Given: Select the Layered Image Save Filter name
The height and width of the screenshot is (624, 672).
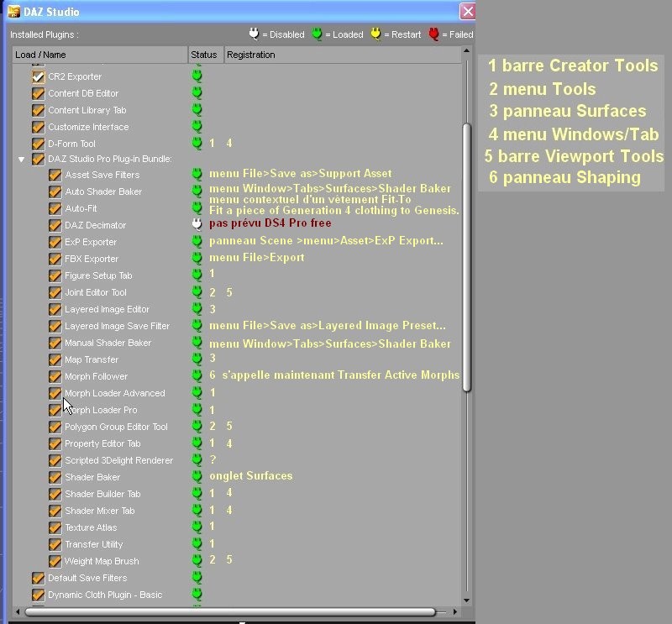Looking at the screenshot, I should 117,326.
